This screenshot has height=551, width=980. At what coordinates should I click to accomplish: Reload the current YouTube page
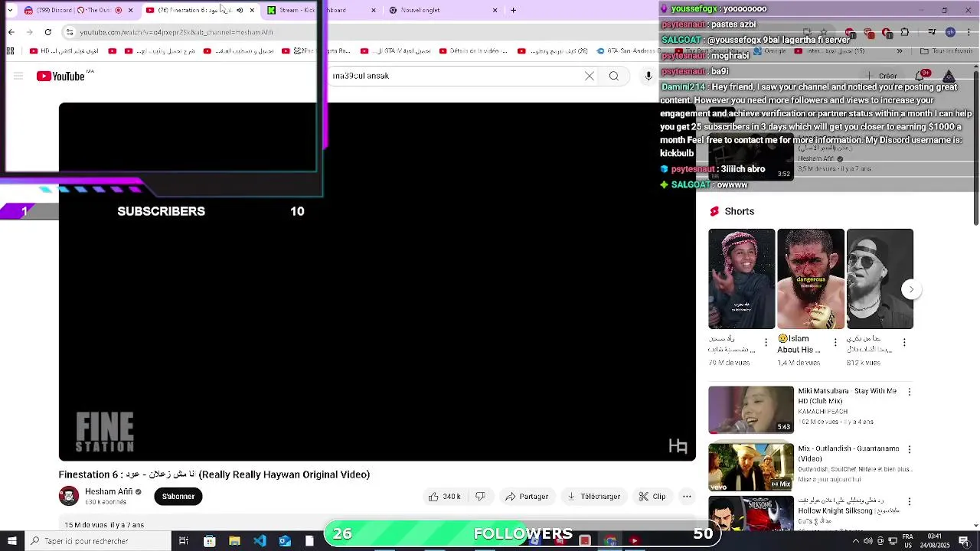pyautogui.click(x=47, y=32)
